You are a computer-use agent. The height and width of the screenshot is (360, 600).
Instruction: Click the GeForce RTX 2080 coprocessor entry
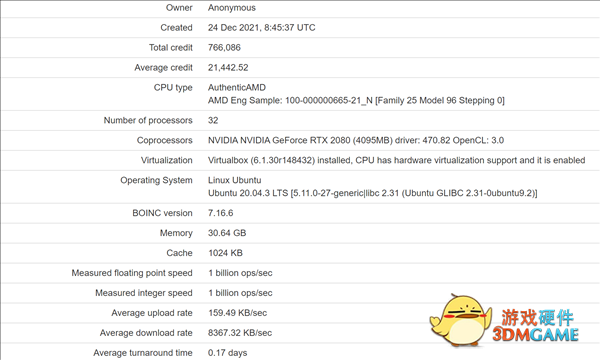356,140
